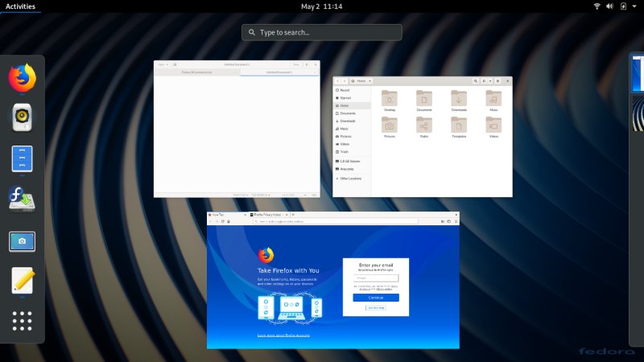Image resolution: width=644 pixels, height=362 pixels.
Task: Click Learn more about Firefox Accounts link
Action: [283, 335]
